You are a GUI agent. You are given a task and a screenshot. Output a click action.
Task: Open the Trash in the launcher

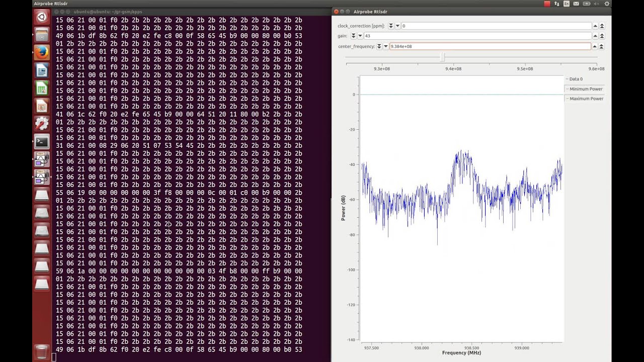[x=42, y=351]
